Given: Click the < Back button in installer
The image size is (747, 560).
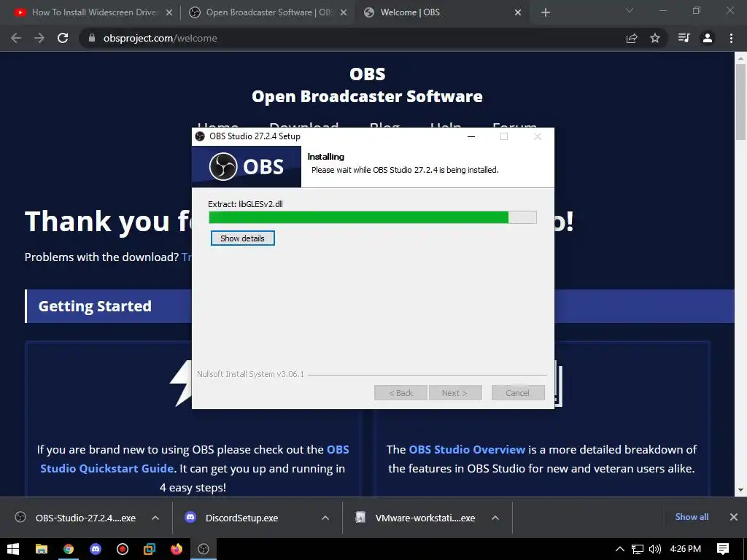Looking at the screenshot, I should [x=400, y=393].
